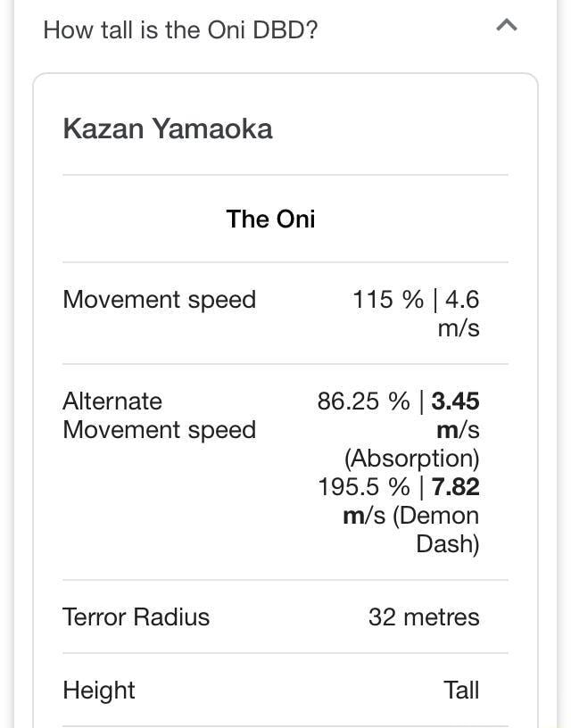Click the '32 metres' value text
The height and width of the screenshot is (728, 571).
(423, 616)
